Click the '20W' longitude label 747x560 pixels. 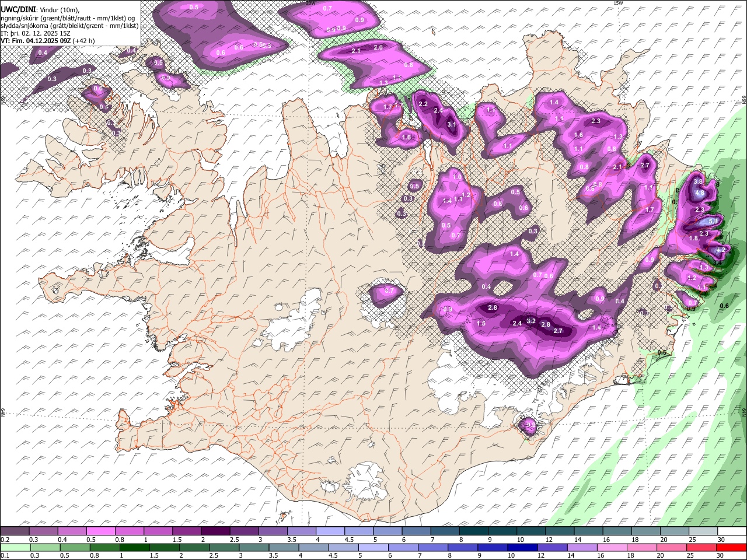310,3
